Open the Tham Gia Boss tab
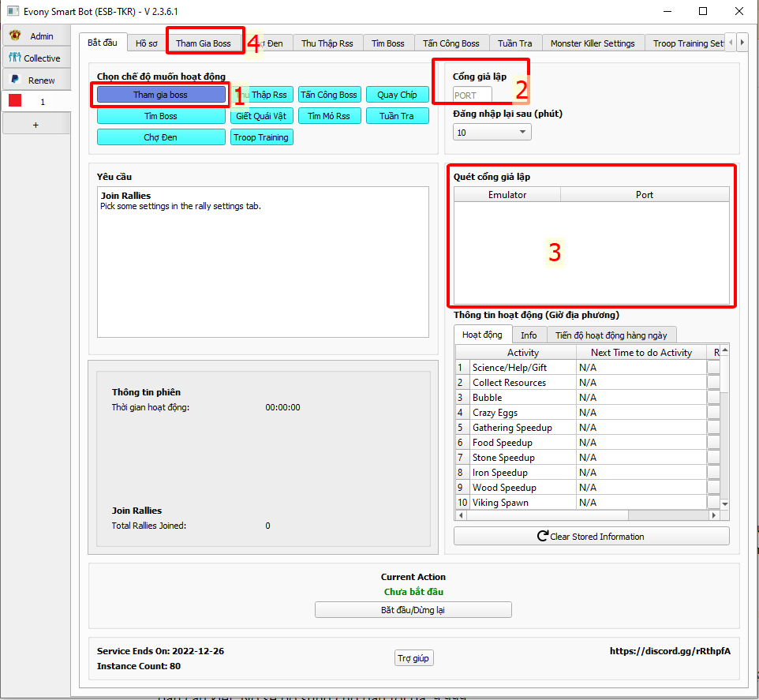This screenshot has width=759, height=700. pyautogui.click(x=204, y=43)
